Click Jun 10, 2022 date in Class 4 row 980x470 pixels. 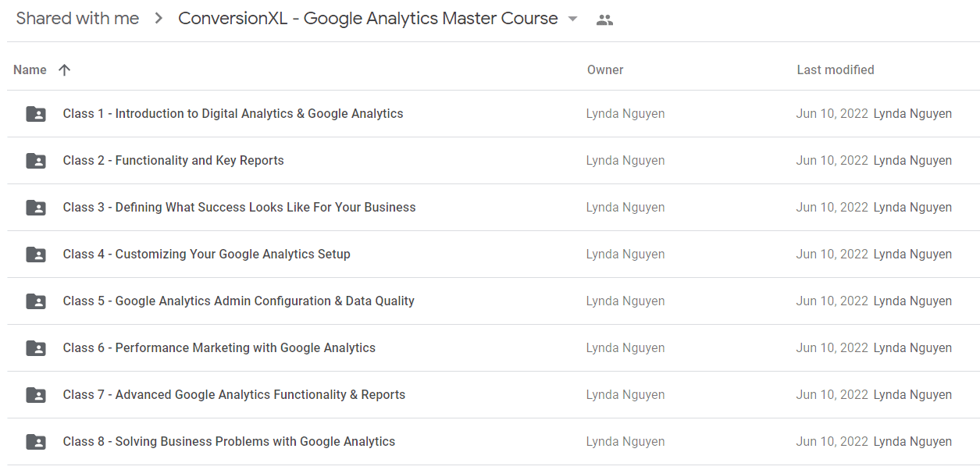(832, 255)
